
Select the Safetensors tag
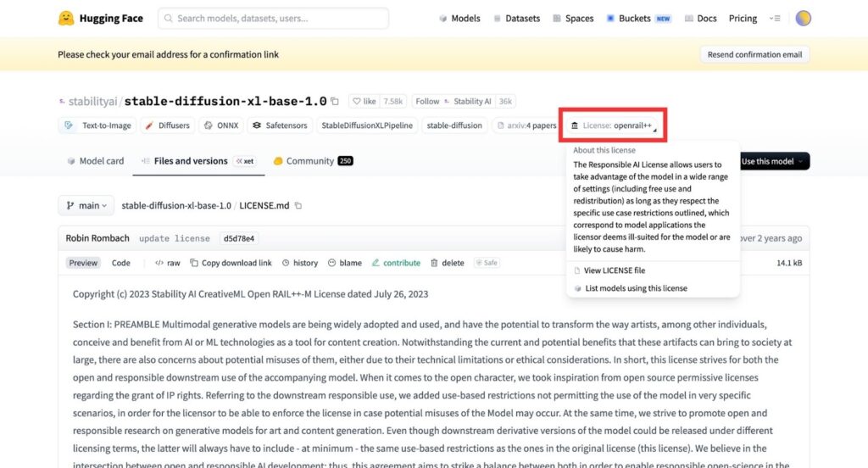(x=279, y=125)
